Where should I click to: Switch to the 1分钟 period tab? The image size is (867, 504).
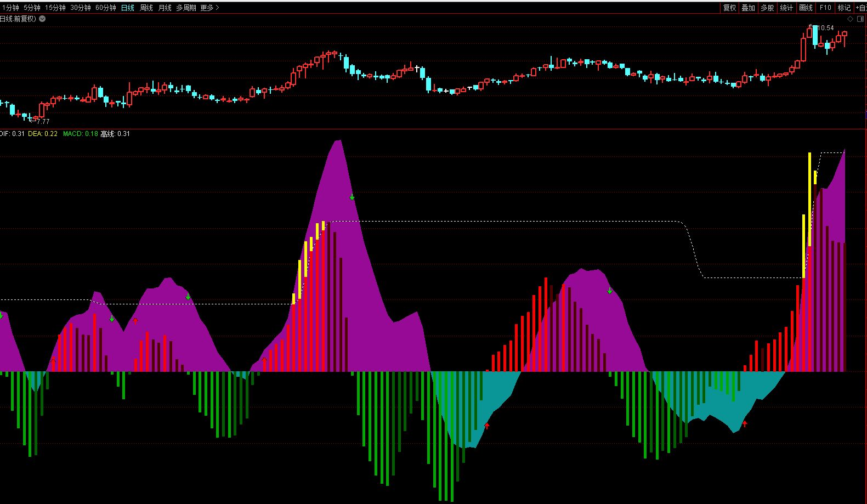(x=10, y=8)
